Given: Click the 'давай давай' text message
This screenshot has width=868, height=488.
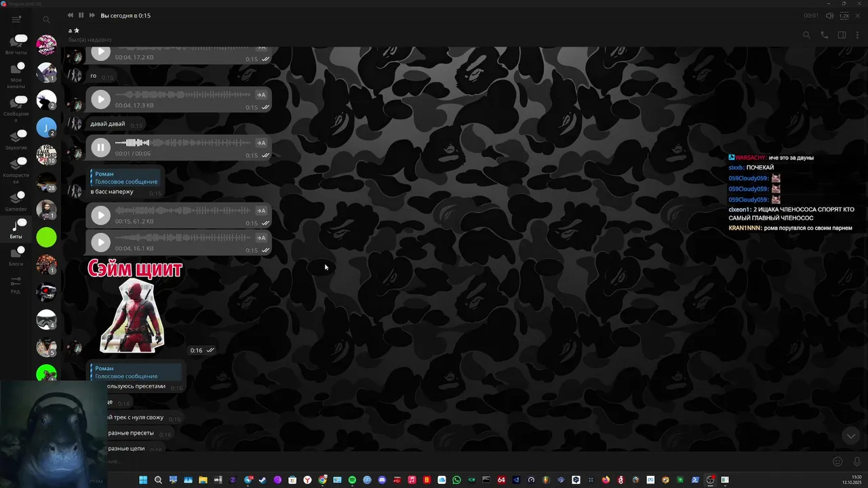Looking at the screenshot, I should tap(107, 124).
